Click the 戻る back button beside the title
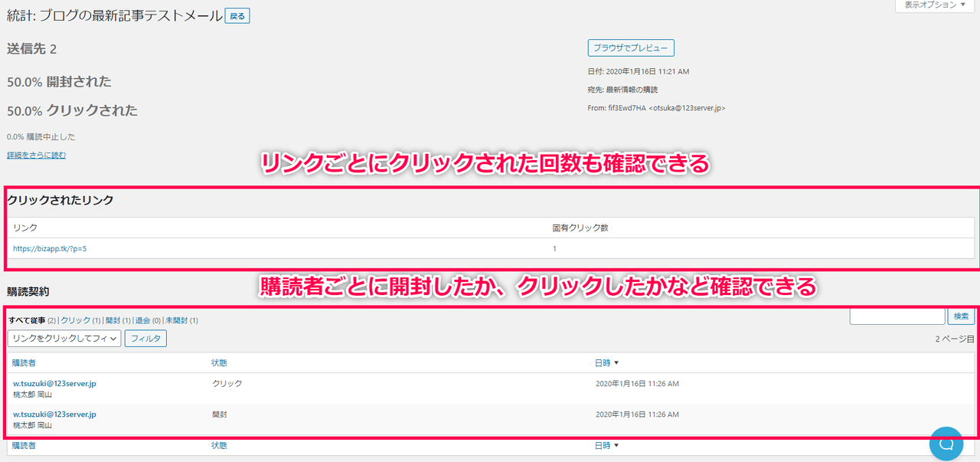This screenshot has width=980, height=462. tap(237, 16)
